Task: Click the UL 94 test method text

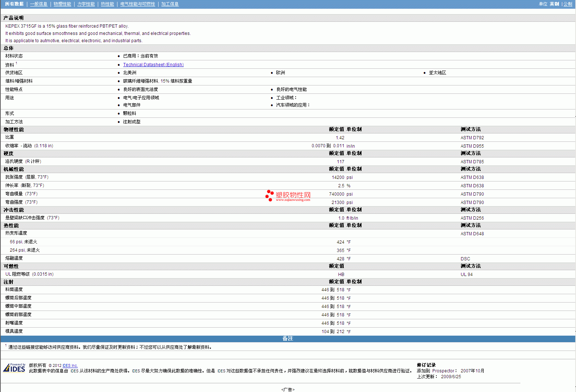Action: pyautogui.click(x=467, y=275)
